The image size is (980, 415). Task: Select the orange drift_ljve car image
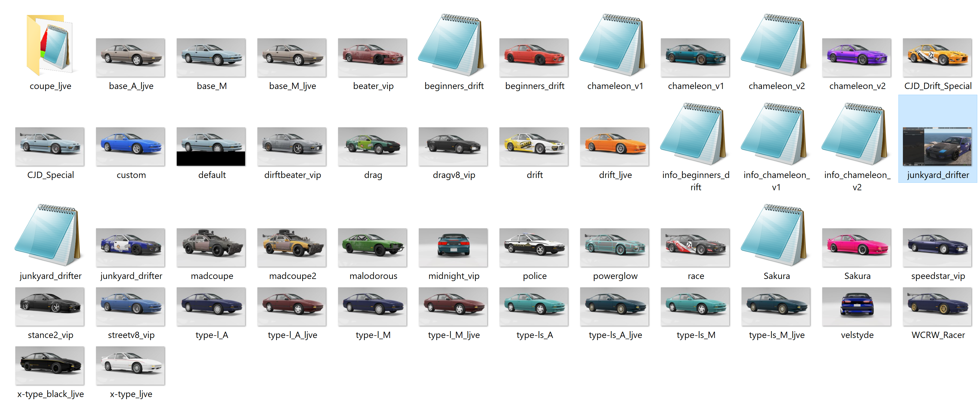(615, 147)
